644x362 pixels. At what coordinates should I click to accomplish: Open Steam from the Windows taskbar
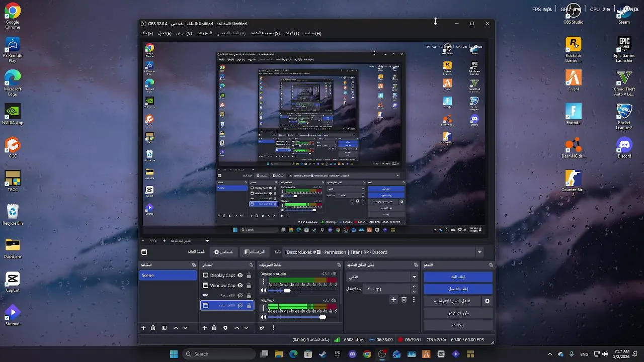pyautogui.click(x=323, y=354)
